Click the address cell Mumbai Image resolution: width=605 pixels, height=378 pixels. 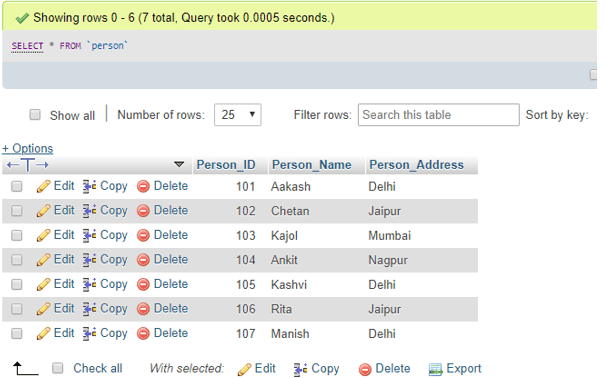click(390, 235)
